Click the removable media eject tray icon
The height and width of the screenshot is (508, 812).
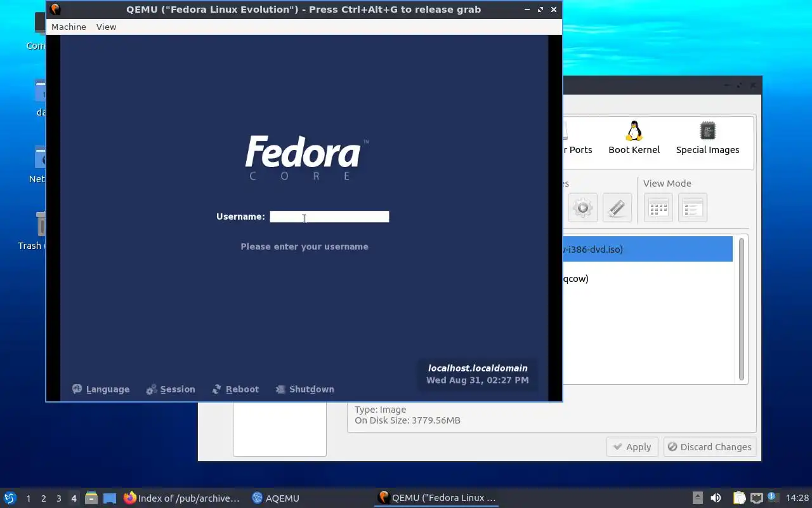697,498
